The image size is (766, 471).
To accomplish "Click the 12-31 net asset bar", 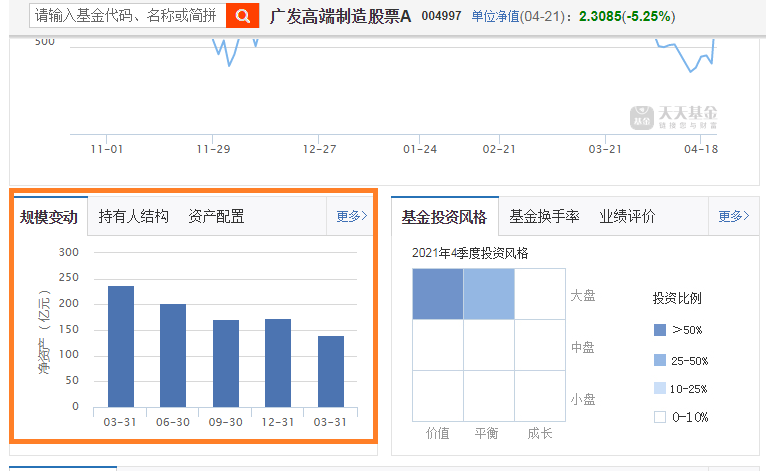I will 277,362.
